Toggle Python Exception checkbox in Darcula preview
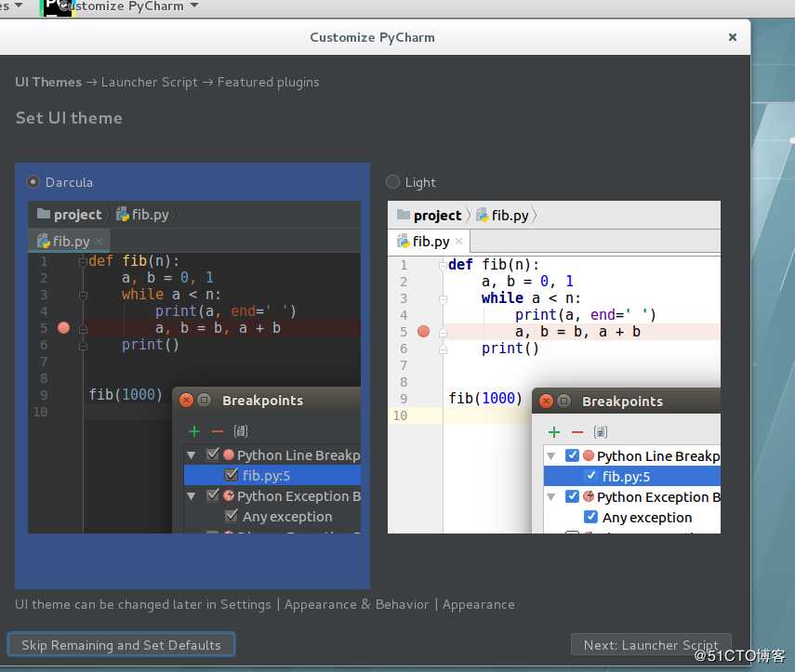Image resolution: width=795 pixels, height=672 pixels. point(213,495)
